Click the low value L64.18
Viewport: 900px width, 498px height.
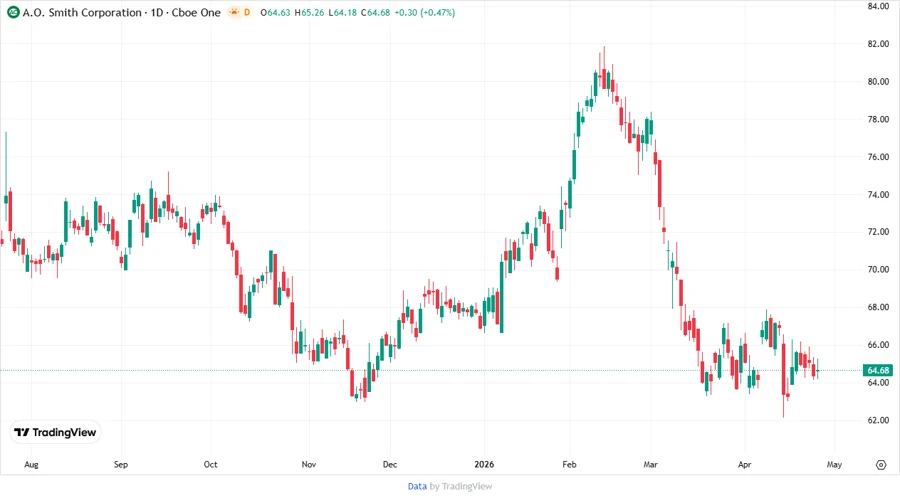(x=343, y=13)
